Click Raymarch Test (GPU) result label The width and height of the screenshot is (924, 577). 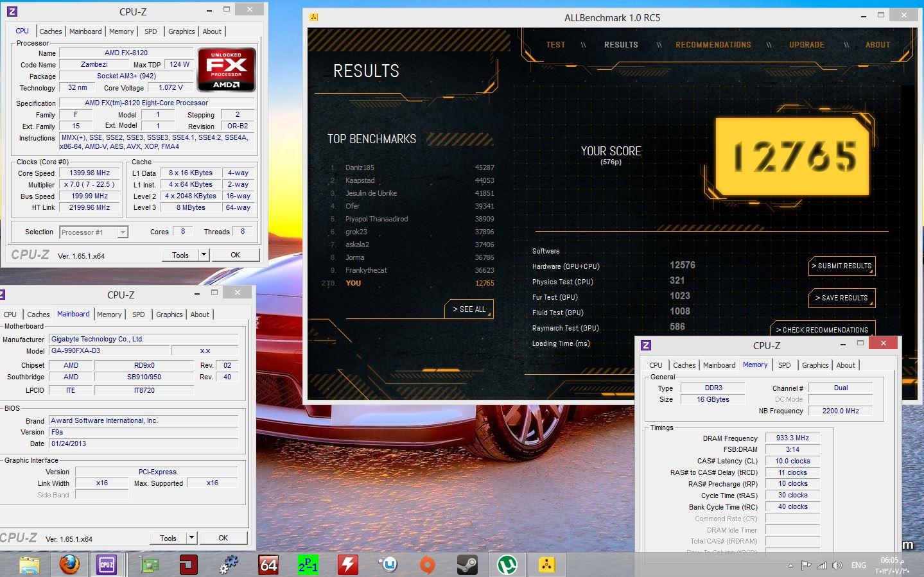566,328
